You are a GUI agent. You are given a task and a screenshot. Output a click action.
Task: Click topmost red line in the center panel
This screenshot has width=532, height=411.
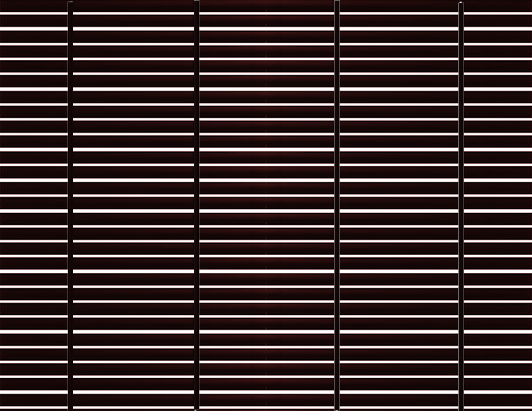tap(267, 12)
